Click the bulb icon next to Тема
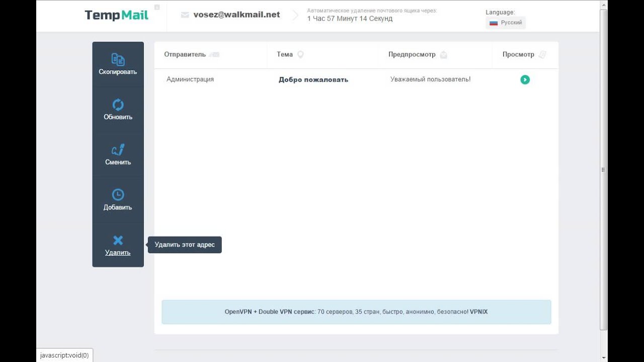 [x=300, y=54]
